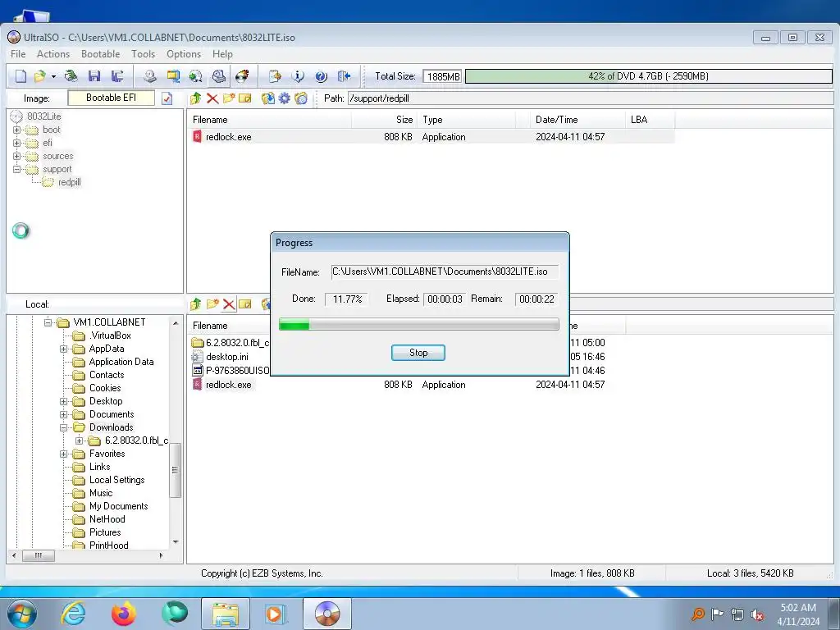Open Internet Explorer from the taskbar
The height and width of the screenshot is (630, 840).
click(73, 614)
